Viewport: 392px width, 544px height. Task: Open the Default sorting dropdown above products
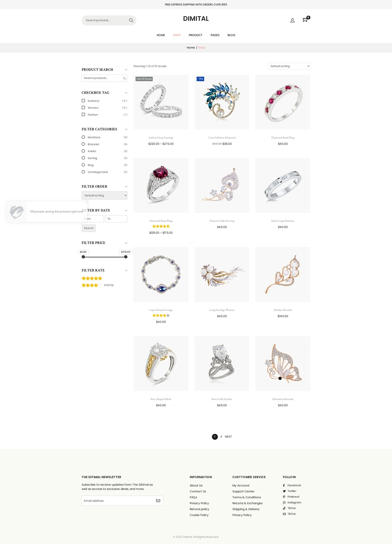click(x=289, y=66)
